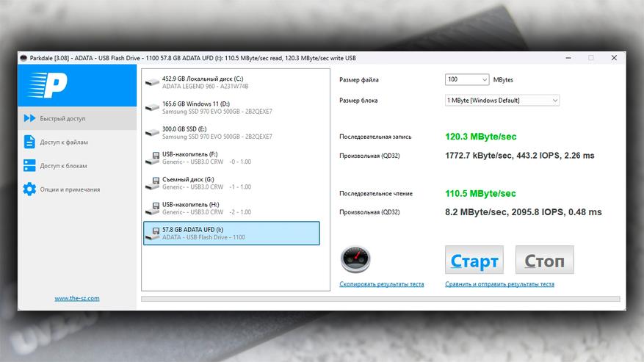
Task: Select 57.8 GB ADATA UFD (I:) entry
Action: pos(231,234)
